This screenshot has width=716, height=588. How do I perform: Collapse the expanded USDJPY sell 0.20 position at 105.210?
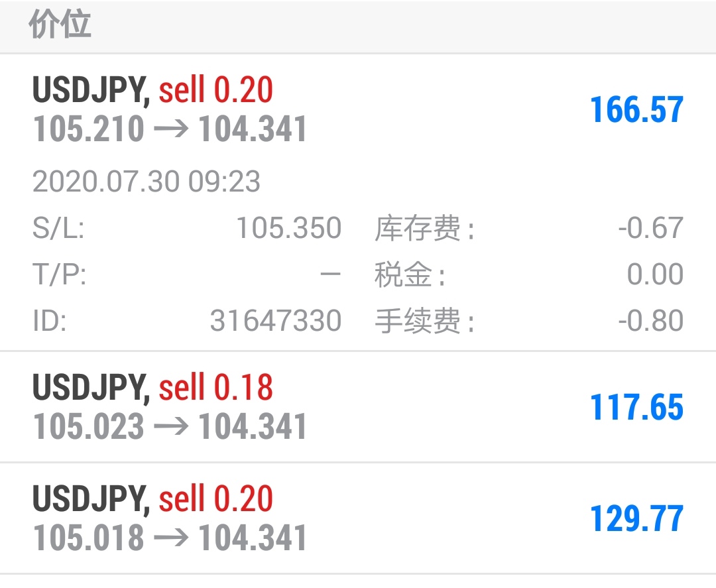tap(152, 90)
